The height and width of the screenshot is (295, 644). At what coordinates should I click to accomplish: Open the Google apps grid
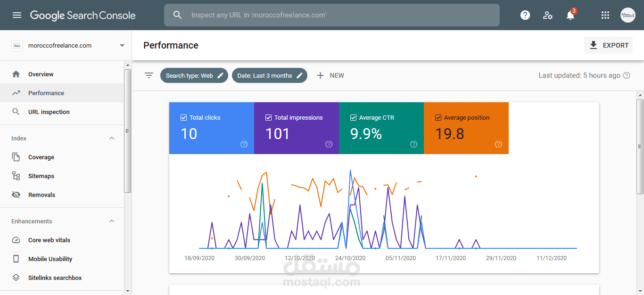click(x=605, y=15)
